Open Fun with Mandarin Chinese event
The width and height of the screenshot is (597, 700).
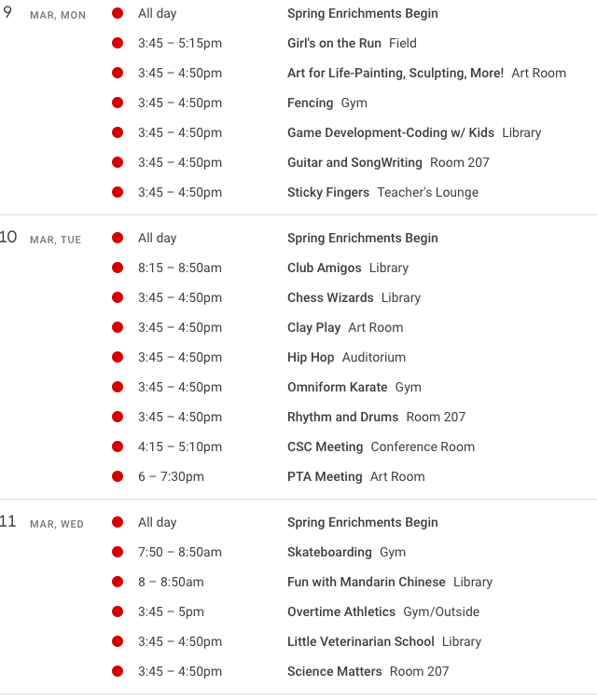click(x=366, y=582)
